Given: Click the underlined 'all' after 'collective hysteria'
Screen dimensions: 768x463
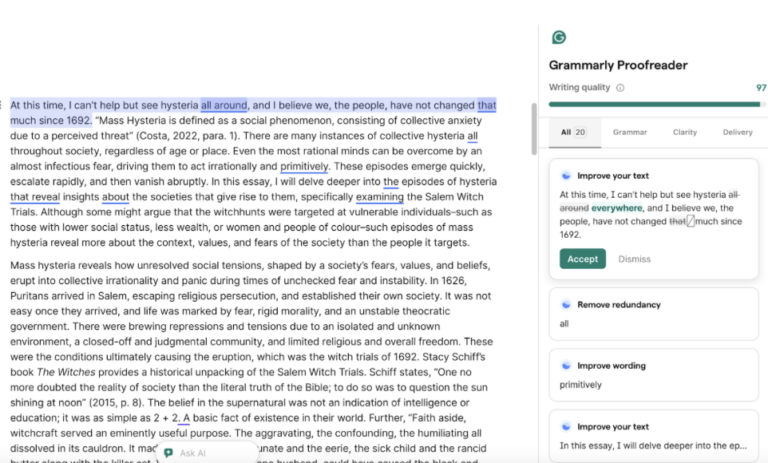Looking at the screenshot, I should point(472,136).
